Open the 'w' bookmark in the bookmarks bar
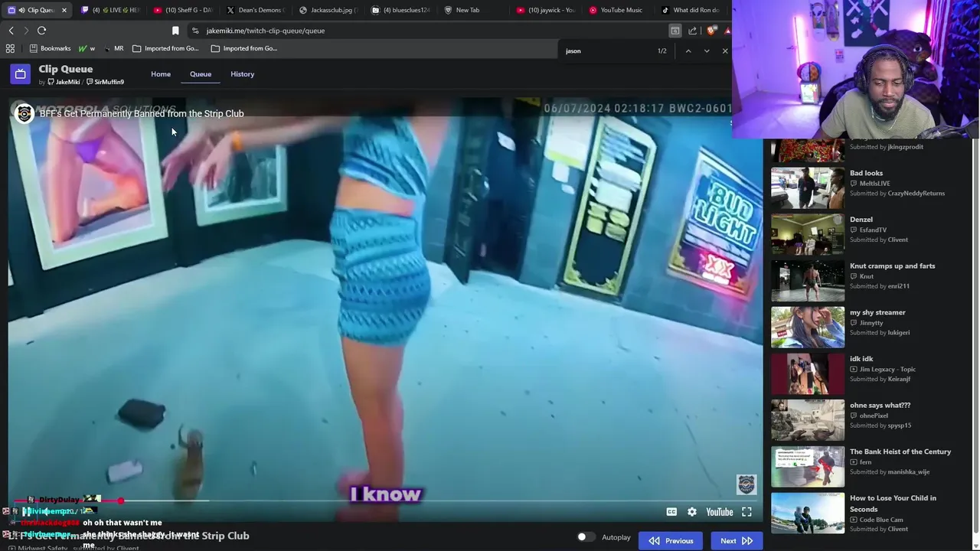This screenshot has width=980, height=551. tap(87, 48)
